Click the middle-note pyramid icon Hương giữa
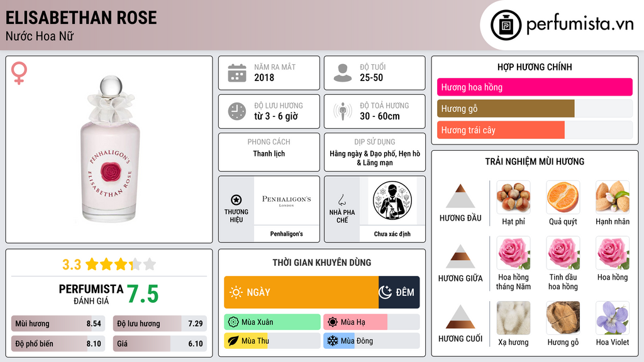This screenshot has width=644, height=362. [460, 256]
